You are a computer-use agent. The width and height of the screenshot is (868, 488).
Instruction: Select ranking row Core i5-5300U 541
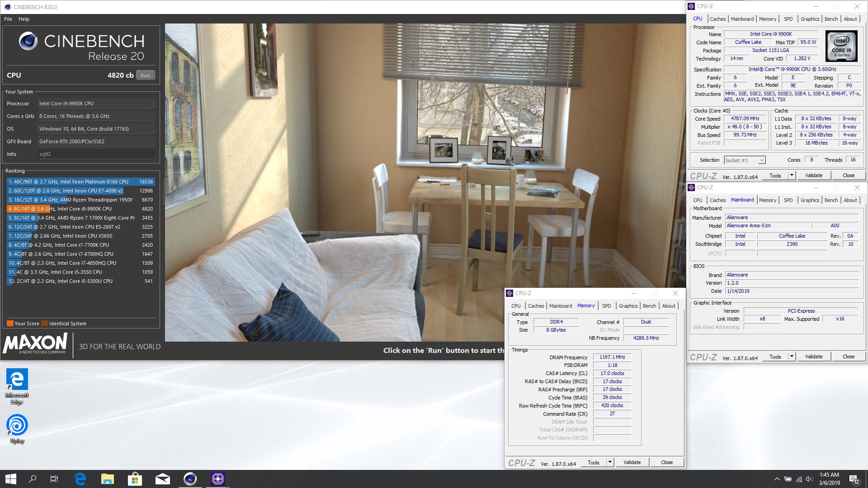click(x=80, y=281)
